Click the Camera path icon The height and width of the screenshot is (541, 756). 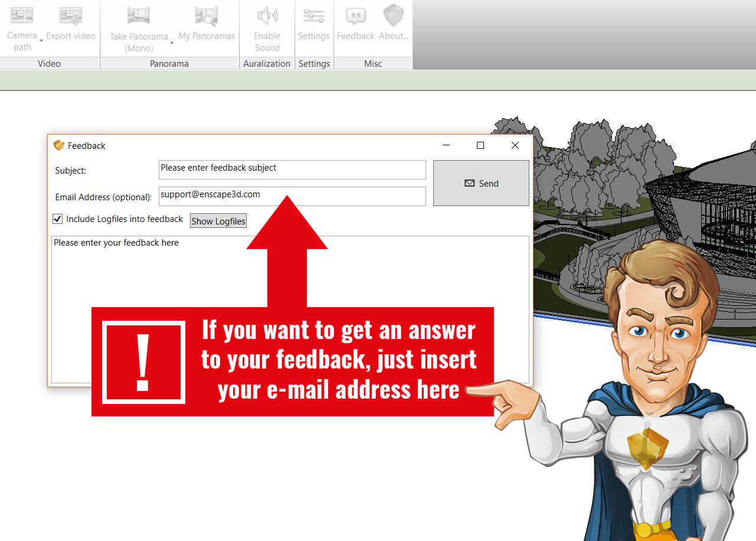(22, 15)
